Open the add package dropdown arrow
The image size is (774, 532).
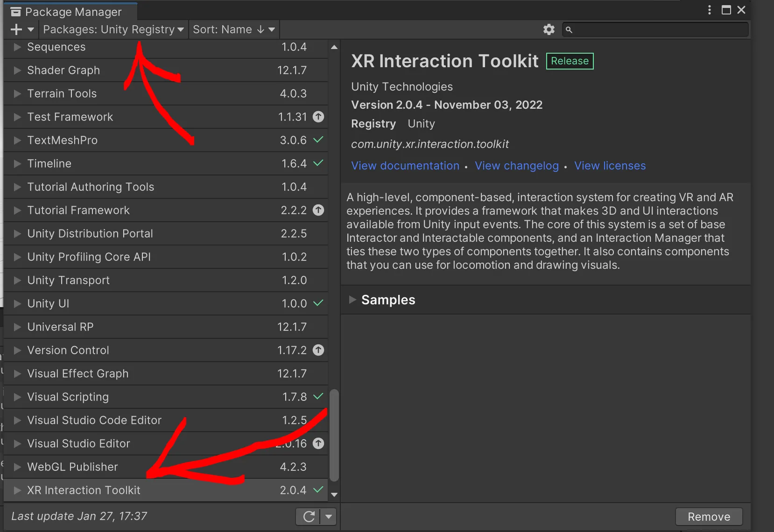31,29
